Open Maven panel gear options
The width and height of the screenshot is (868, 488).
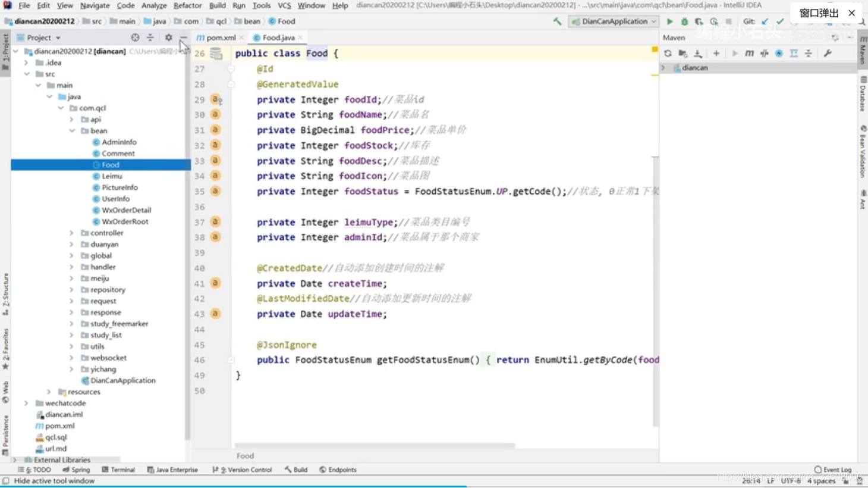point(835,37)
